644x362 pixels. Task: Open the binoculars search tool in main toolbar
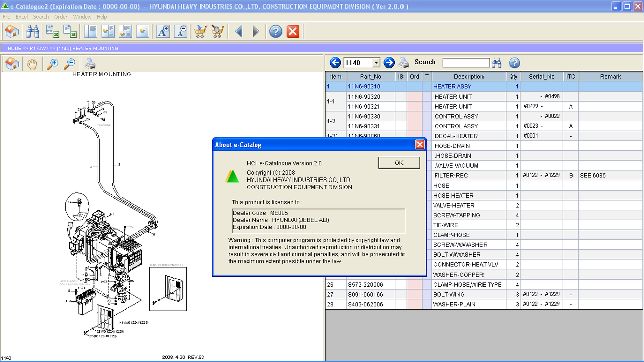point(33,31)
